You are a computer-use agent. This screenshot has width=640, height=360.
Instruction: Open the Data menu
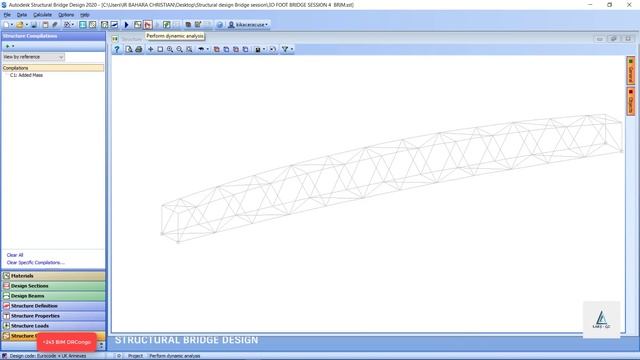pyautogui.click(x=22, y=15)
